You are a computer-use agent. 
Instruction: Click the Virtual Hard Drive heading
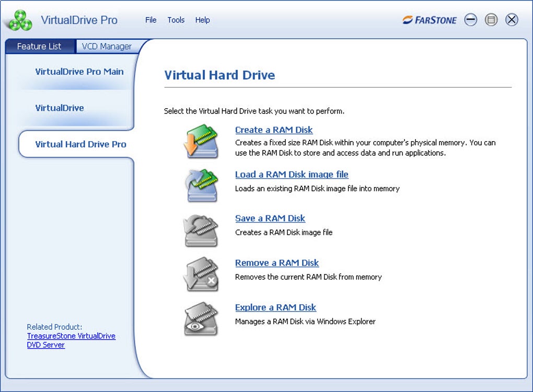click(x=219, y=75)
